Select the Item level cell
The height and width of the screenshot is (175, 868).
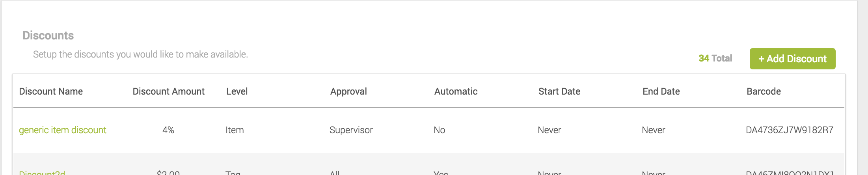(x=235, y=130)
